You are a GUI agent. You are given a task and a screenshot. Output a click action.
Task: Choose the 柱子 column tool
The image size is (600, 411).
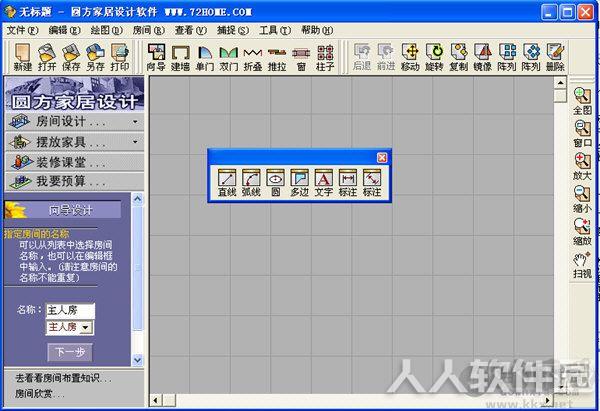tap(325, 57)
